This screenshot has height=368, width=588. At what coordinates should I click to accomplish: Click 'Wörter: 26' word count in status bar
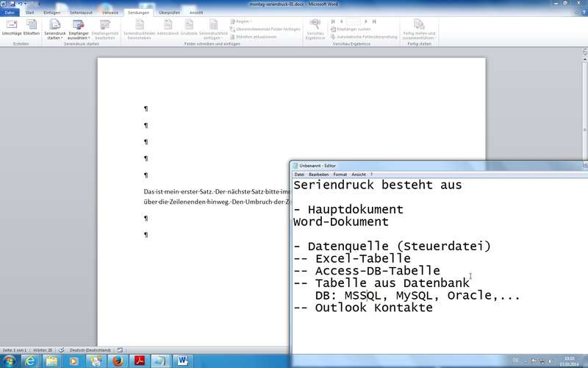point(43,350)
